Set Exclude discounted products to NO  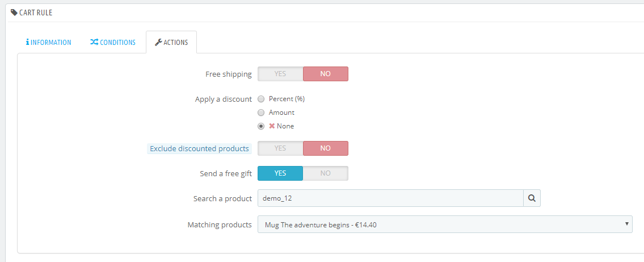click(x=325, y=148)
